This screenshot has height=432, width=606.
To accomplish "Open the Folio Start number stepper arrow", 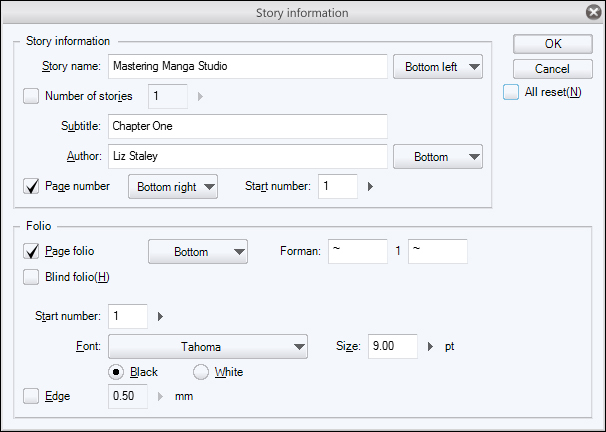I will click(160, 316).
